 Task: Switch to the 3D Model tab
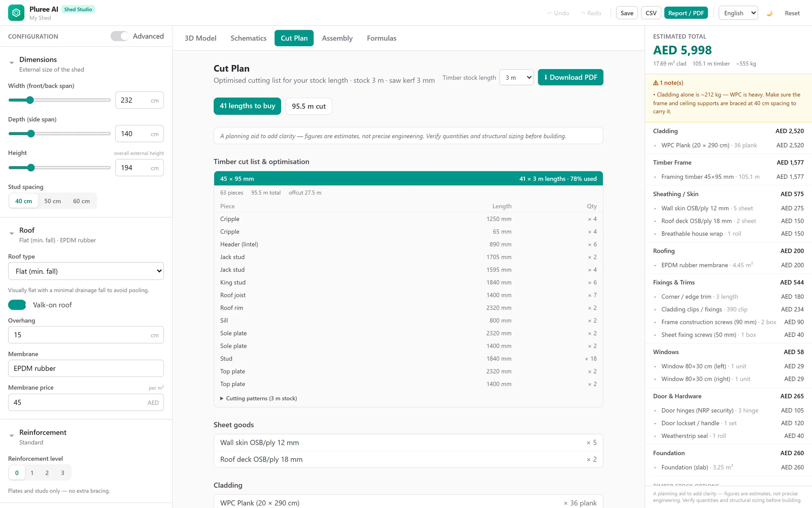click(x=200, y=38)
